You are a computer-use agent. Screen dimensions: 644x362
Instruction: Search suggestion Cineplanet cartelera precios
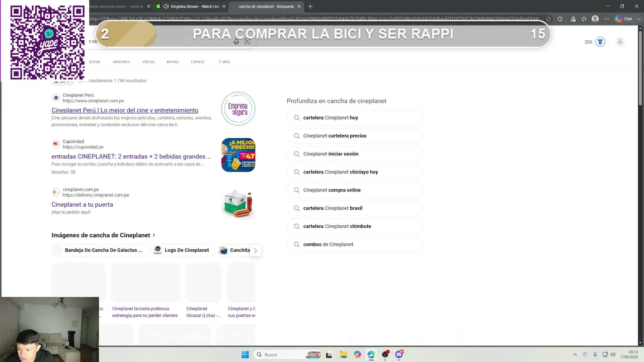coord(355,136)
